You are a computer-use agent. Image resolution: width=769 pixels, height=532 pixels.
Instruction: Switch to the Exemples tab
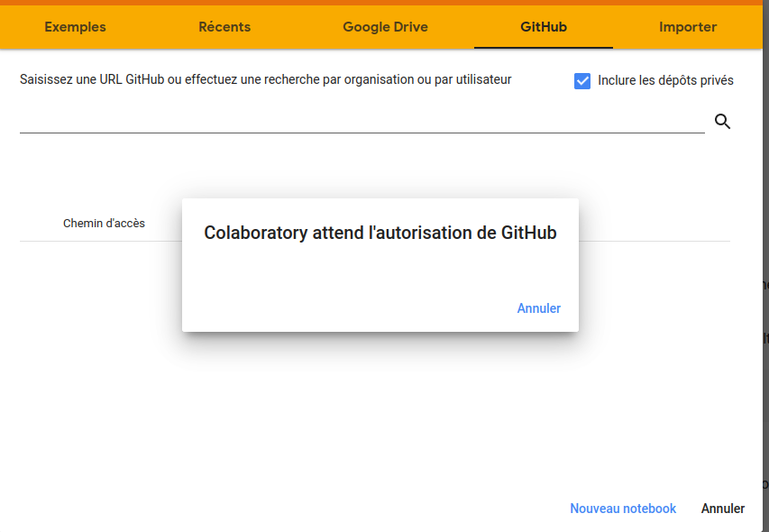coord(75,27)
